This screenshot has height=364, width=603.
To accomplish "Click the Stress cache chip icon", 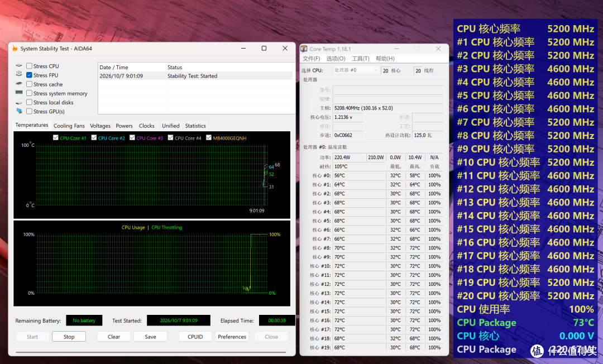I will (x=19, y=84).
